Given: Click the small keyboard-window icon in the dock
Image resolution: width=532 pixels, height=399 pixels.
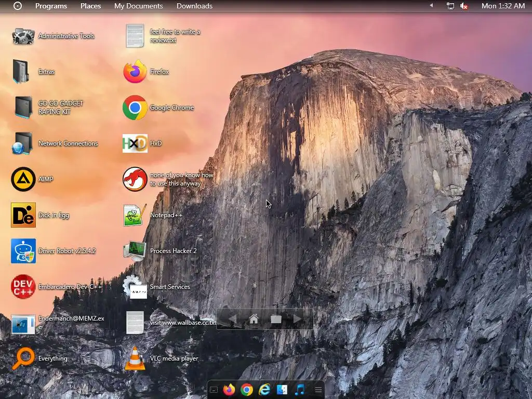Looking at the screenshot, I should coord(214,390).
